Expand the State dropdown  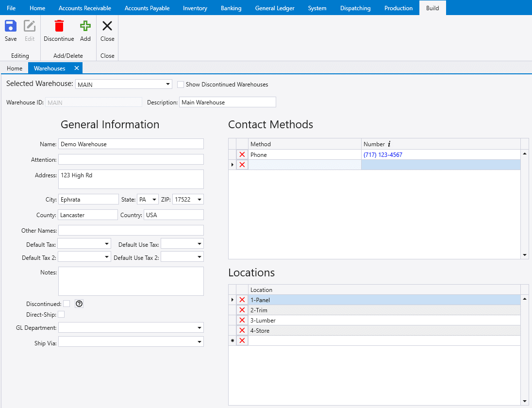click(x=154, y=200)
